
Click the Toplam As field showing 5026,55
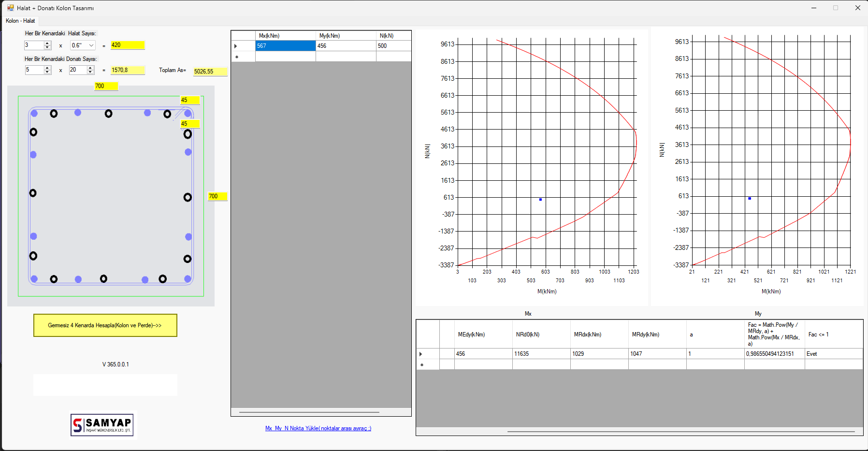(210, 72)
